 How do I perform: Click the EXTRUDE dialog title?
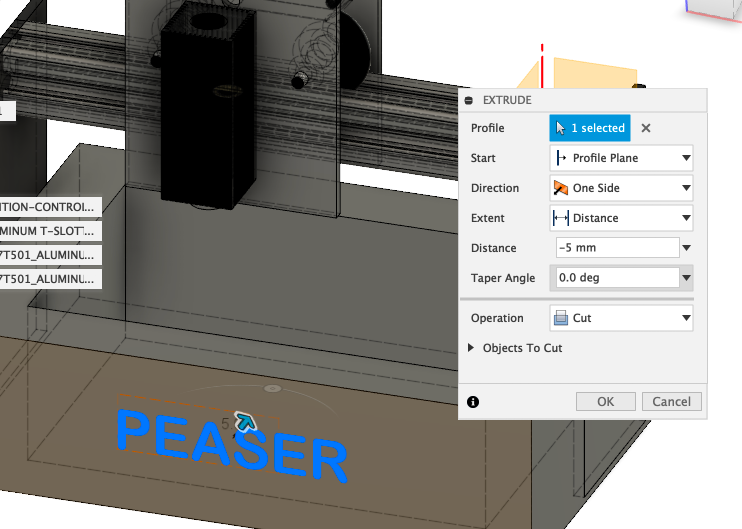click(507, 100)
